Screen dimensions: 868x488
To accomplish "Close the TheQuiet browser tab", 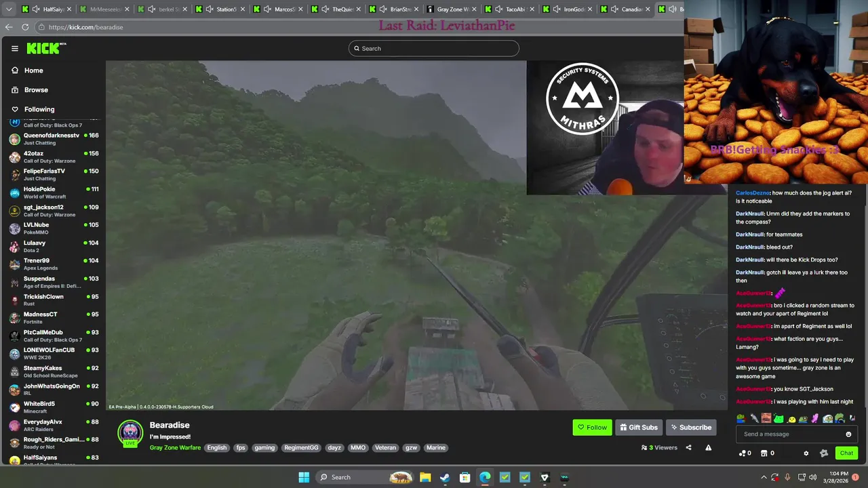I will coord(358,9).
